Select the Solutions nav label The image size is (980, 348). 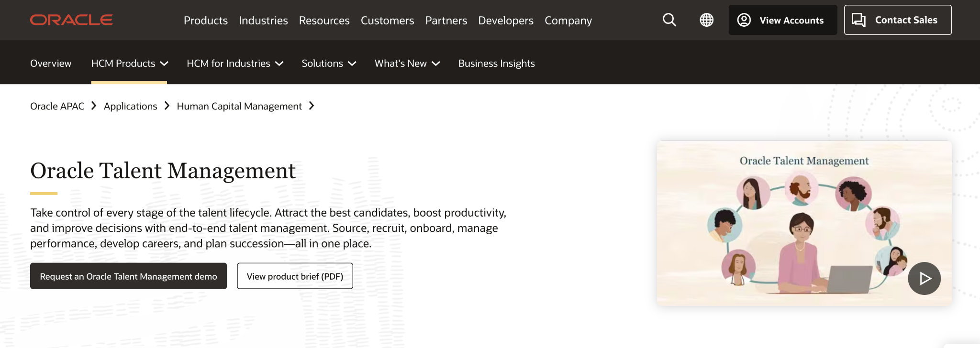point(323,64)
